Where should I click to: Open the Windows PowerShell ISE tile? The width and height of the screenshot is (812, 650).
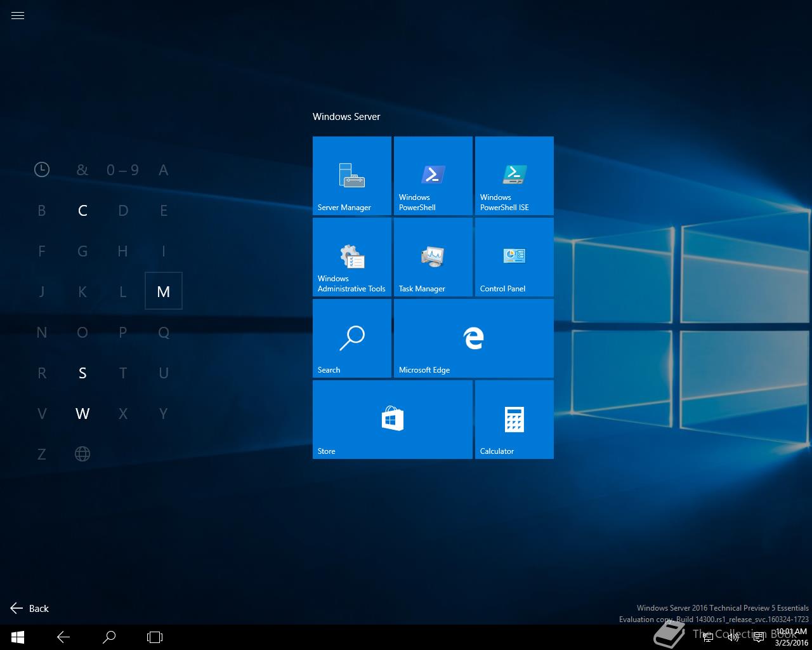pos(514,176)
